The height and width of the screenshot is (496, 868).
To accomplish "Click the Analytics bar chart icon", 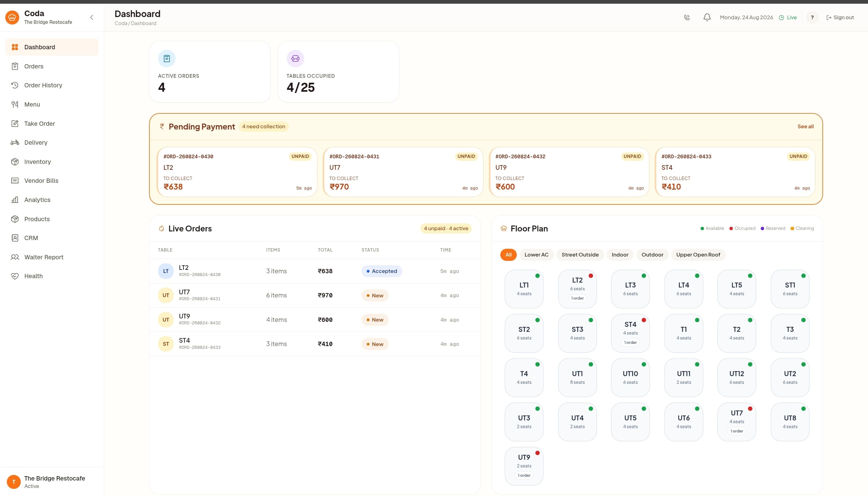I will [x=15, y=200].
